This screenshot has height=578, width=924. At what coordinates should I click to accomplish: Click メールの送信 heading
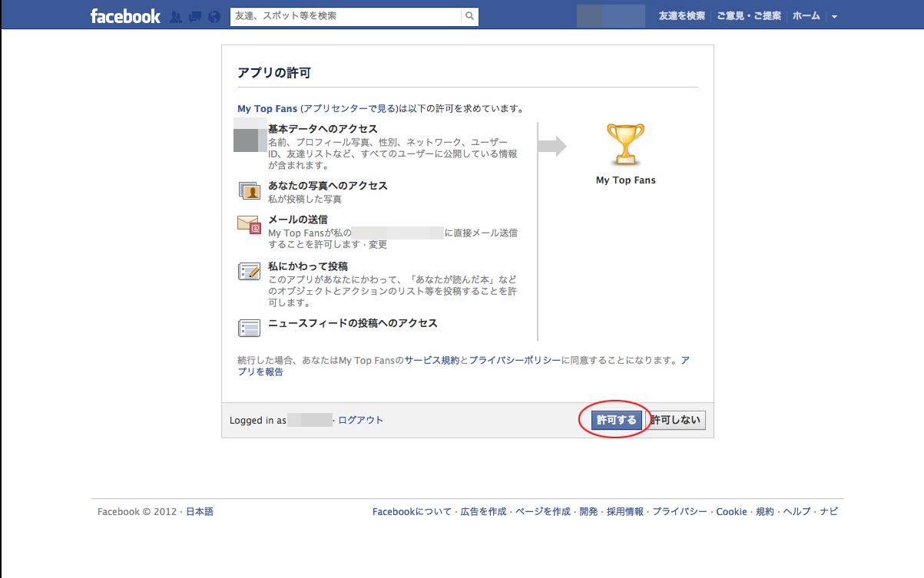pos(298,220)
